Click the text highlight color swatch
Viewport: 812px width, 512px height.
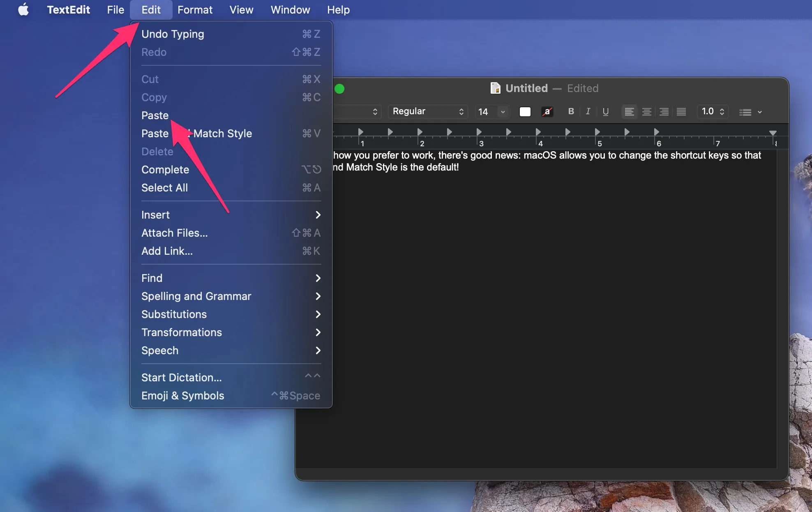point(546,111)
